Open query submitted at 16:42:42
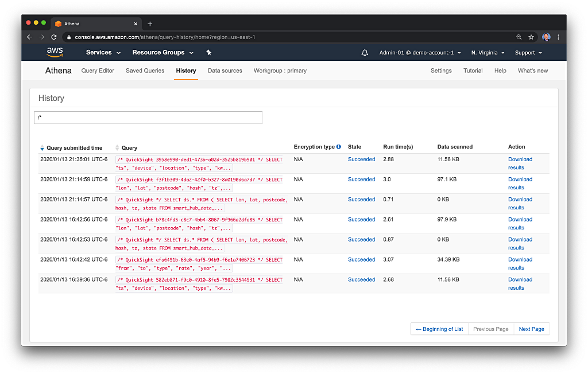The image size is (588, 374). (199, 264)
